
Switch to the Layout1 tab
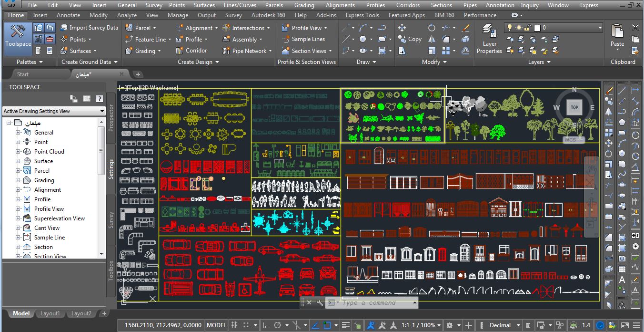50,313
